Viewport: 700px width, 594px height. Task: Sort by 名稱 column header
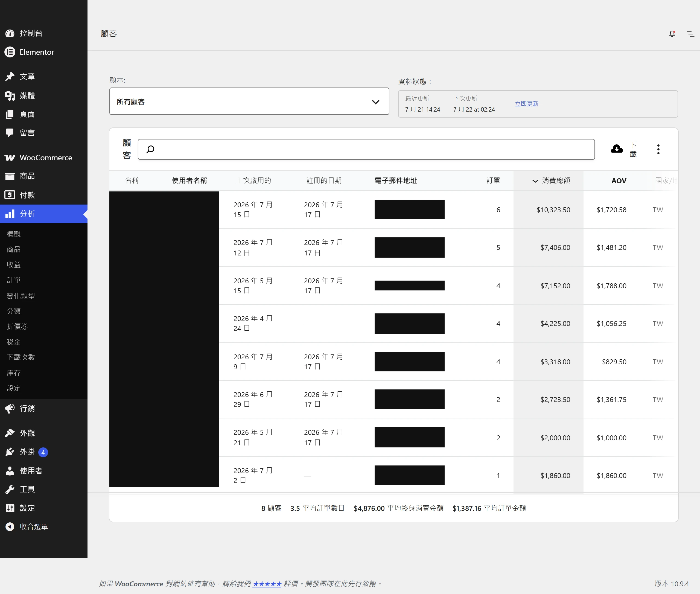tap(132, 180)
